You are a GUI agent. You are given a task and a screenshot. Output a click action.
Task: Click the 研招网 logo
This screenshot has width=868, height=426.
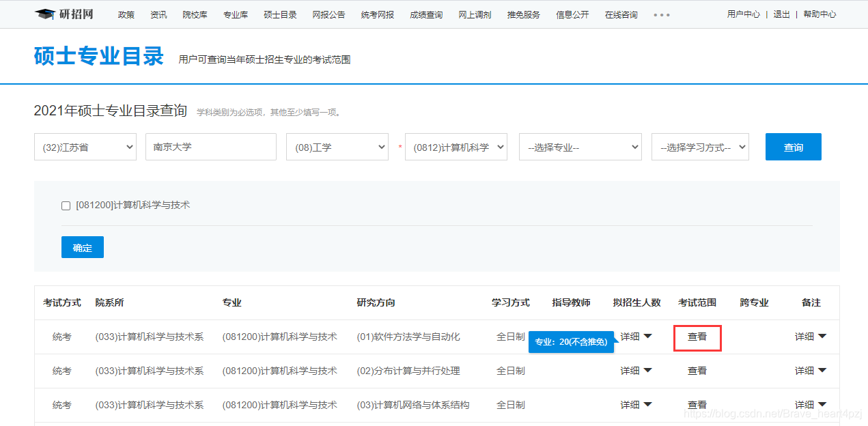tap(64, 14)
